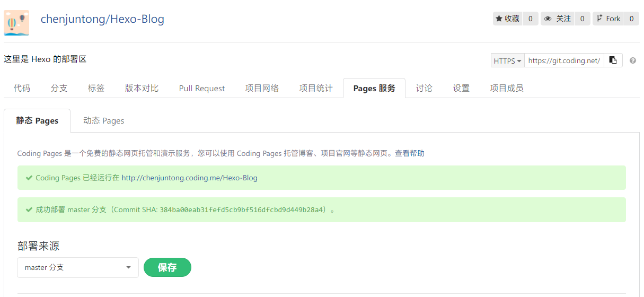The height and width of the screenshot is (297, 644).
Task: Expand the HTTPS protocol dropdown
Action: coord(507,60)
